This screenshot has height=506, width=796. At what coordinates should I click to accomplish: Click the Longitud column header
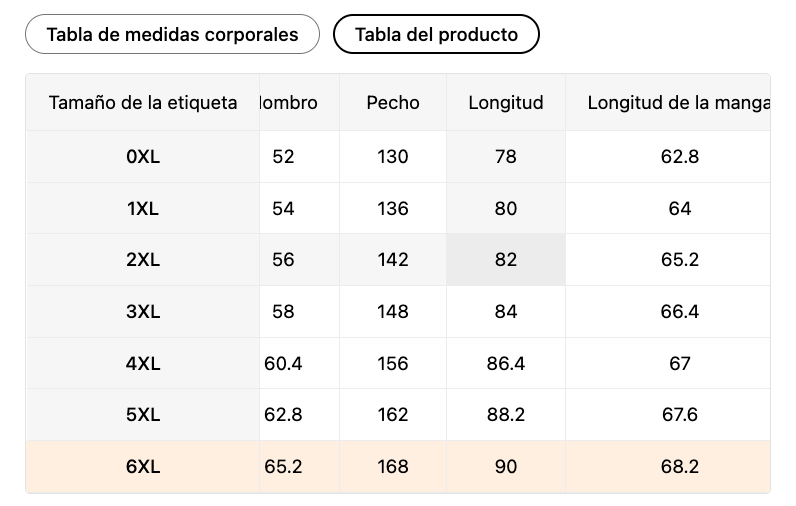pos(506,102)
